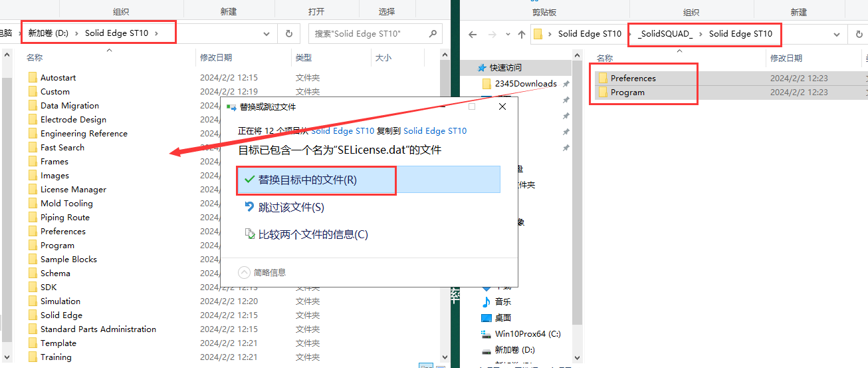868x368 pixels.
Task: Select the License Manager folder icon
Action: coord(33,189)
